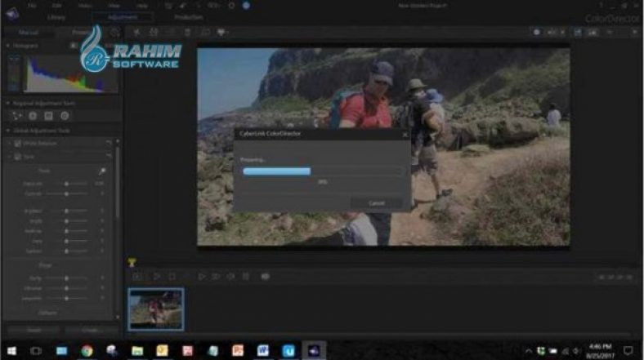Open Microsoft Word from the taskbar
Image resolution: width=644 pixels, height=360 pixels.
[263, 350]
